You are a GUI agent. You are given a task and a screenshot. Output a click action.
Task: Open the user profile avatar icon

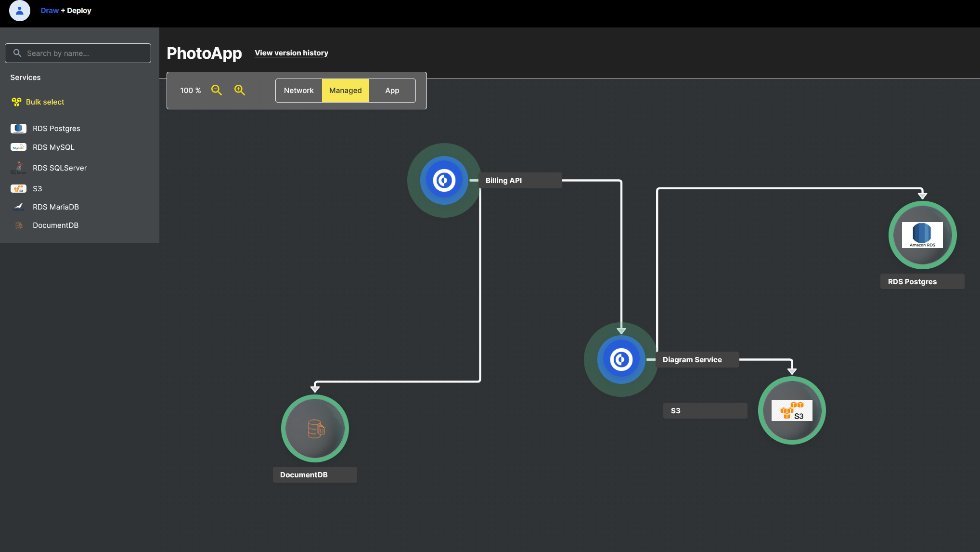tap(20, 11)
